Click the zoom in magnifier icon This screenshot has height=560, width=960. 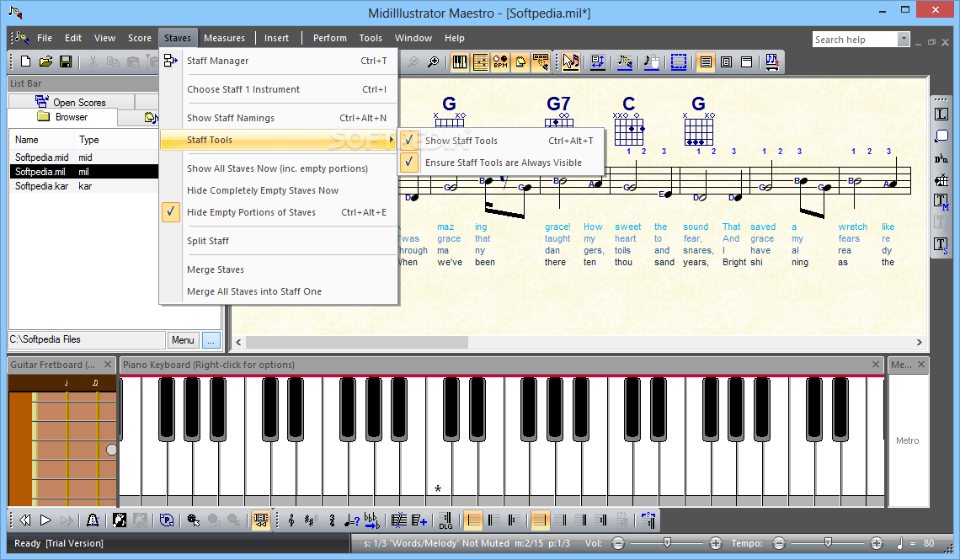(x=433, y=61)
